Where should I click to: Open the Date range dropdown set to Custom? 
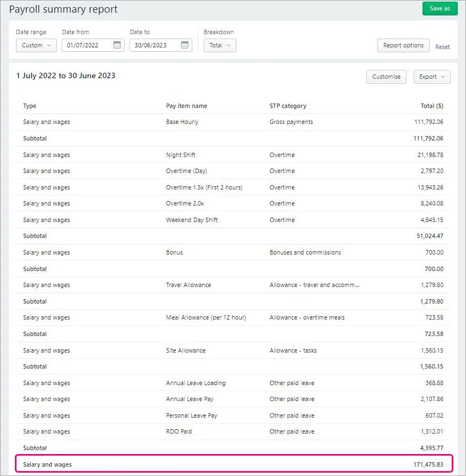36,46
